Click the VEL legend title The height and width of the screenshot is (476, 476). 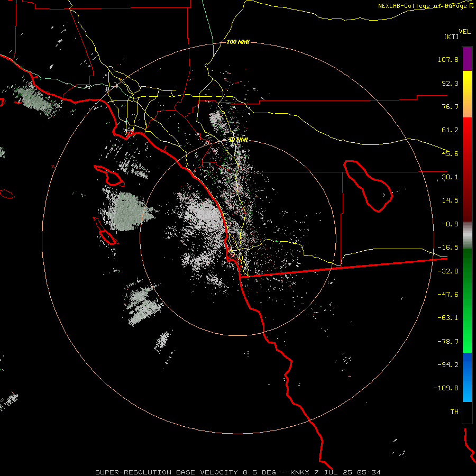(x=465, y=32)
